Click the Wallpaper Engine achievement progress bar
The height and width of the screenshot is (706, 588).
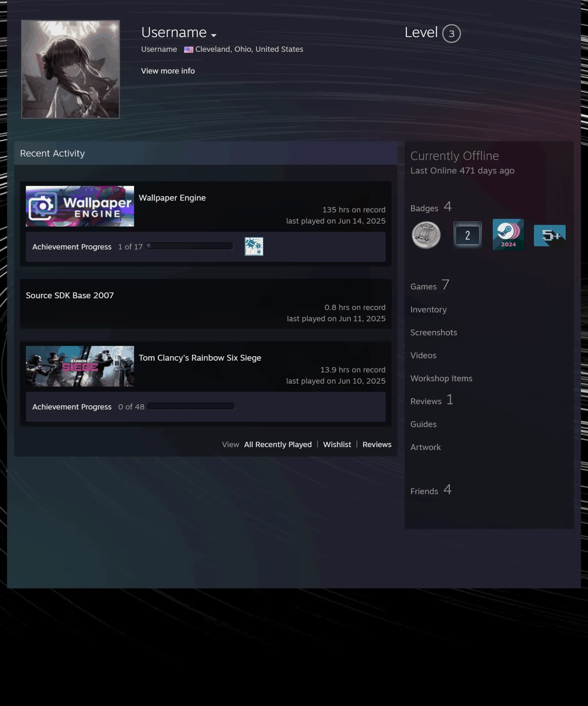click(189, 246)
